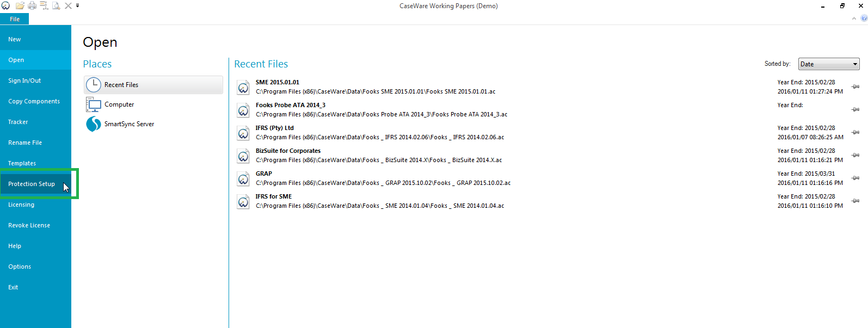
Task: Choose Revoke License menu item
Action: coord(35,225)
